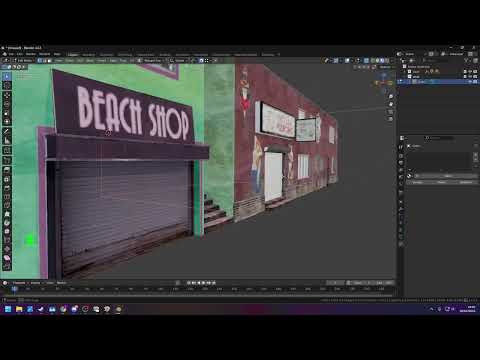The width and height of the screenshot is (480, 360).
Task: Hide the selected outliner object with its eye icon
Action: [x=470, y=81]
